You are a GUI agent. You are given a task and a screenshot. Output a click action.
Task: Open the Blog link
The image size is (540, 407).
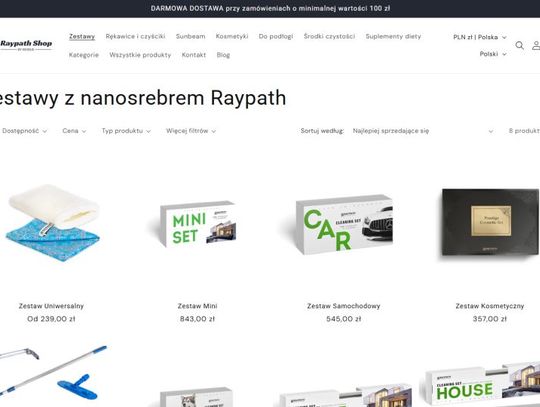click(223, 55)
